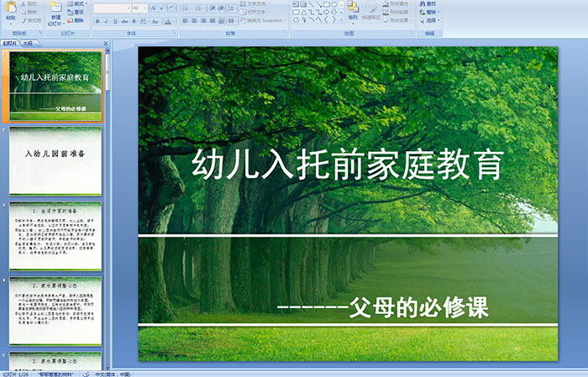The height and width of the screenshot is (377, 588).
Task: Select the Arrow line shape
Action: tap(318, 4)
